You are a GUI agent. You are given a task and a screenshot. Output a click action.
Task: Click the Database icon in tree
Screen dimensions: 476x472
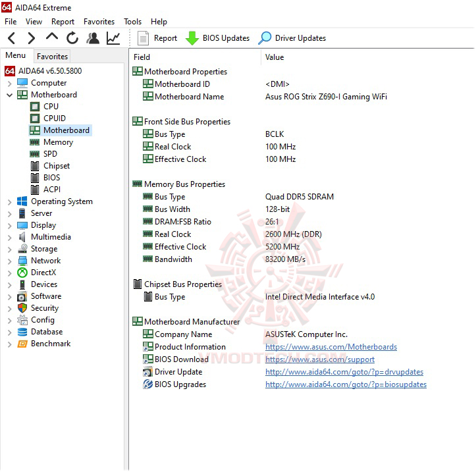(22, 332)
